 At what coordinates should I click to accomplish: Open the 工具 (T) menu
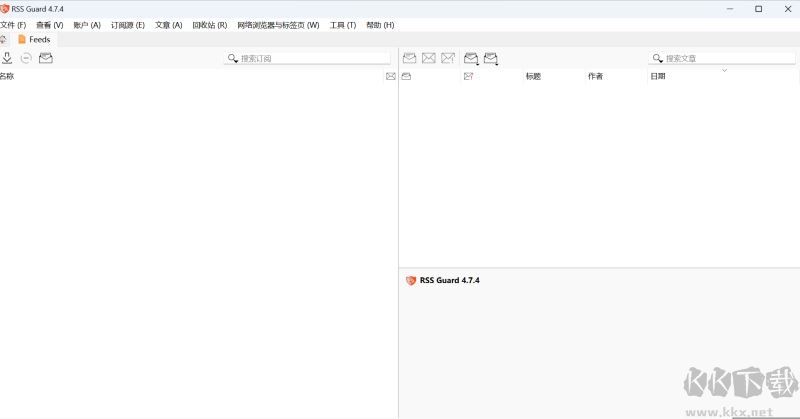pyautogui.click(x=342, y=25)
